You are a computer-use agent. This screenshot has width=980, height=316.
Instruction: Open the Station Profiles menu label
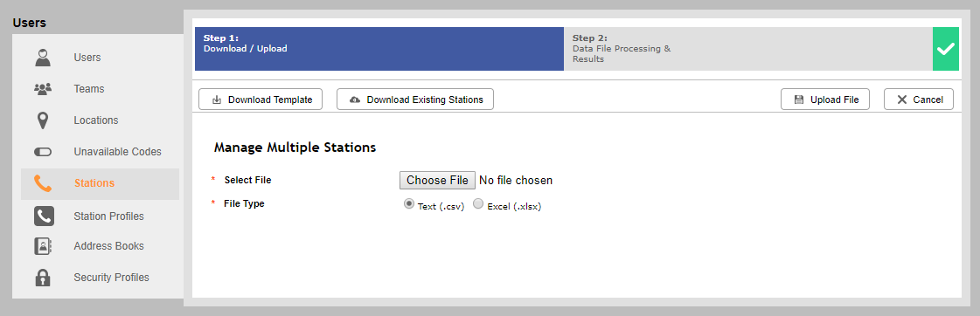[108, 216]
